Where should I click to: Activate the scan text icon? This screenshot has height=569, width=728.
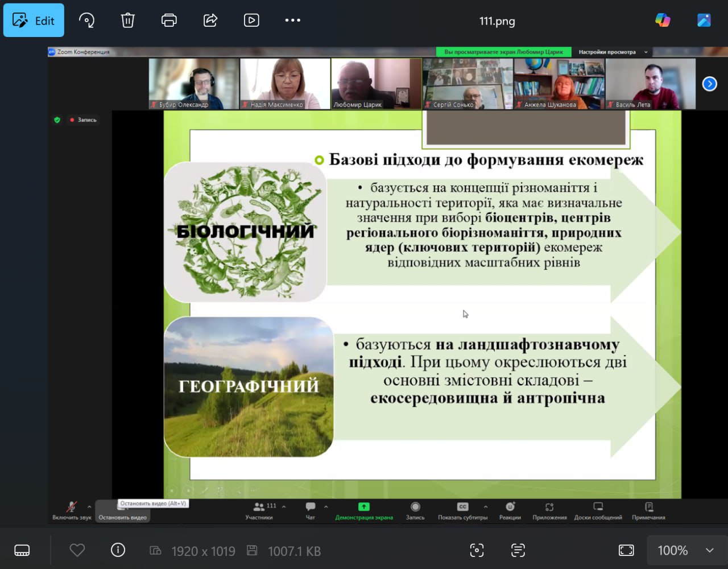tap(518, 550)
